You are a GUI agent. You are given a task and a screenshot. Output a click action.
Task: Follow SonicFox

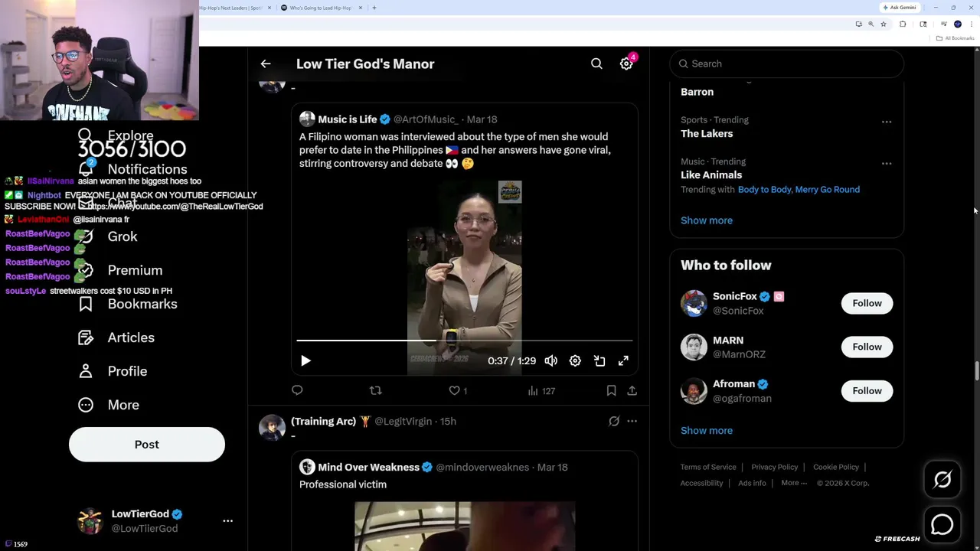point(867,303)
